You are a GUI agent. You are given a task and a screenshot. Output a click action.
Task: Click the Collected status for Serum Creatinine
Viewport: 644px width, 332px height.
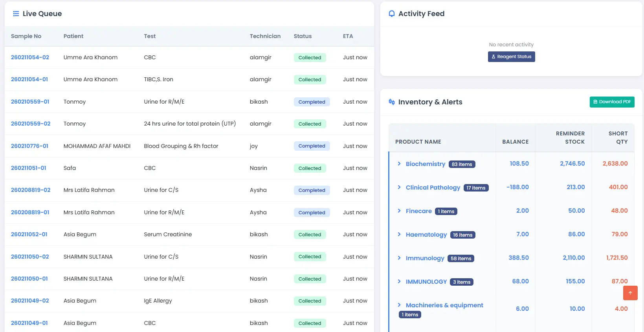(x=310, y=234)
